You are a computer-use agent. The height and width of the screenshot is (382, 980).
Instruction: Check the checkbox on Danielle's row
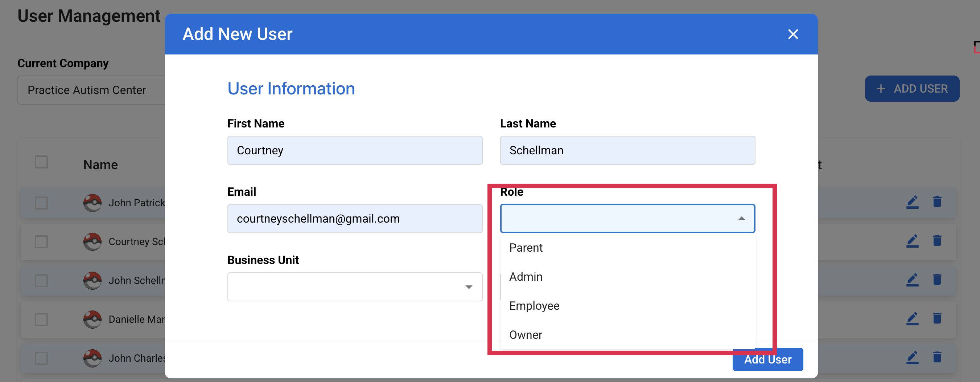[41, 319]
